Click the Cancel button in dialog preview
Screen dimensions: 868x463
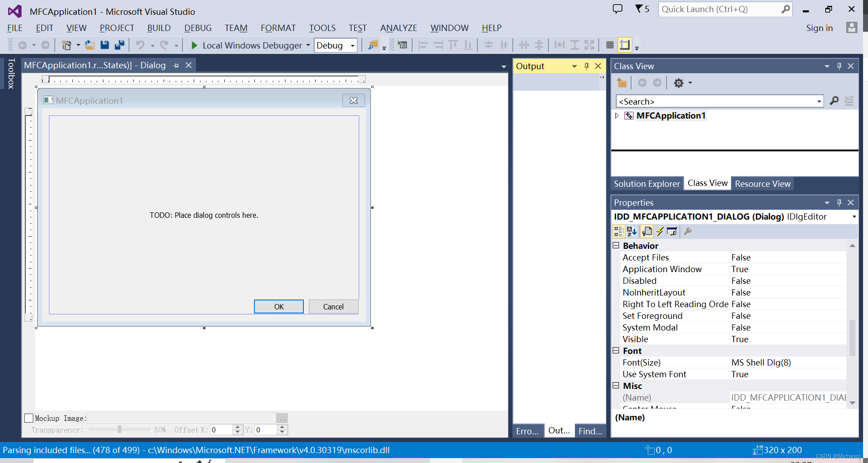point(333,307)
